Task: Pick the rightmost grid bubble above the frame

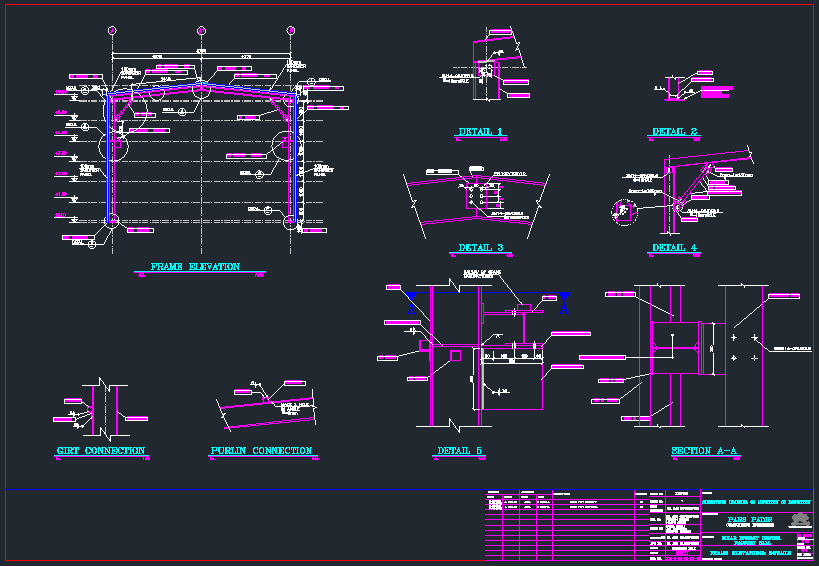Action: (x=291, y=29)
